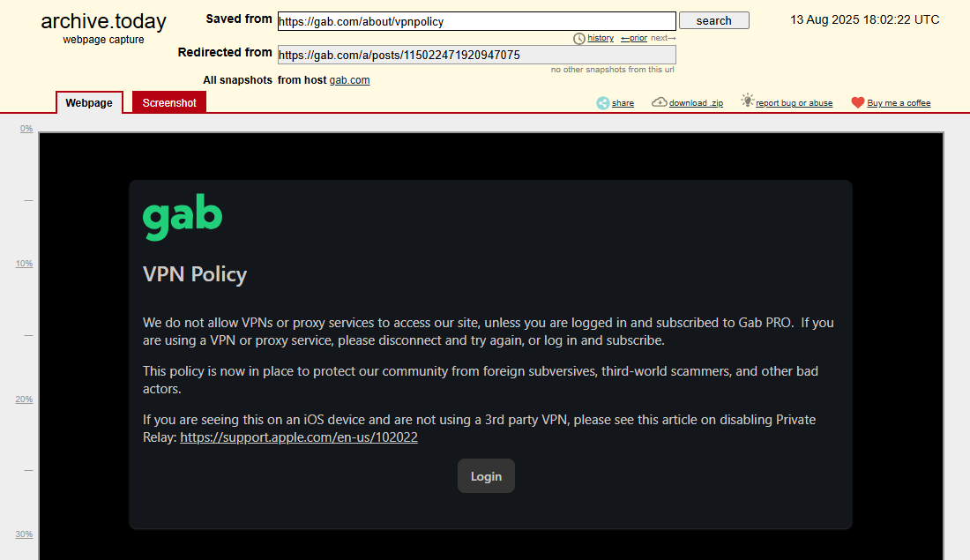Go to the next snapshot link
The width and height of the screenshot is (970, 560).
pos(663,38)
